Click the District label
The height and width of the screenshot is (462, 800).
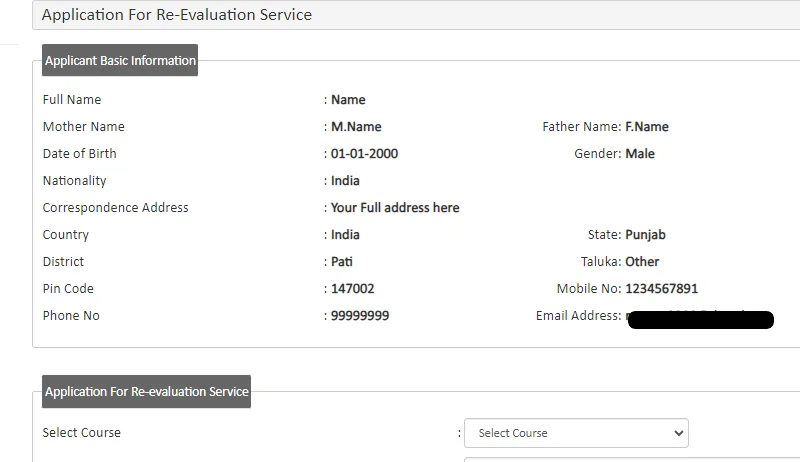pos(63,262)
